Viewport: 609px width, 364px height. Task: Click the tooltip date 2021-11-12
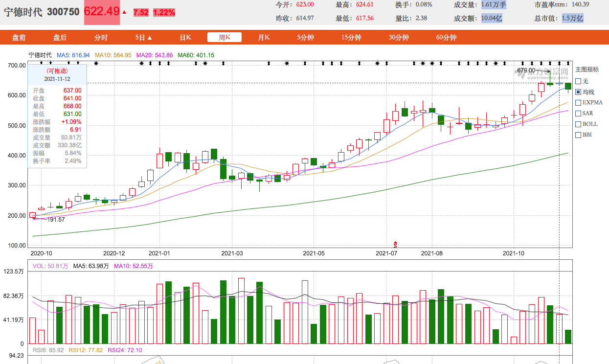[57, 79]
